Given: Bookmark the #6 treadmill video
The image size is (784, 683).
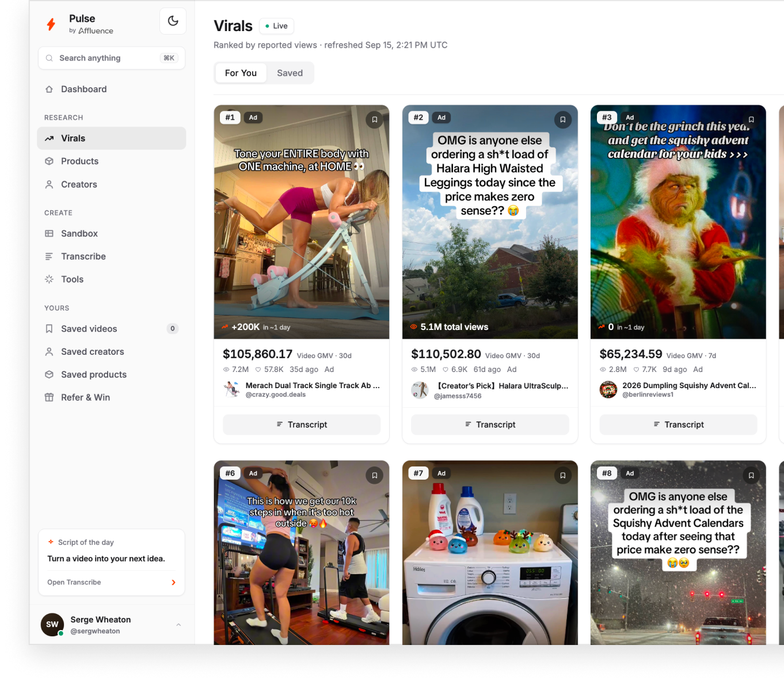Looking at the screenshot, I should pyautogui.click(x=375, y=476).
